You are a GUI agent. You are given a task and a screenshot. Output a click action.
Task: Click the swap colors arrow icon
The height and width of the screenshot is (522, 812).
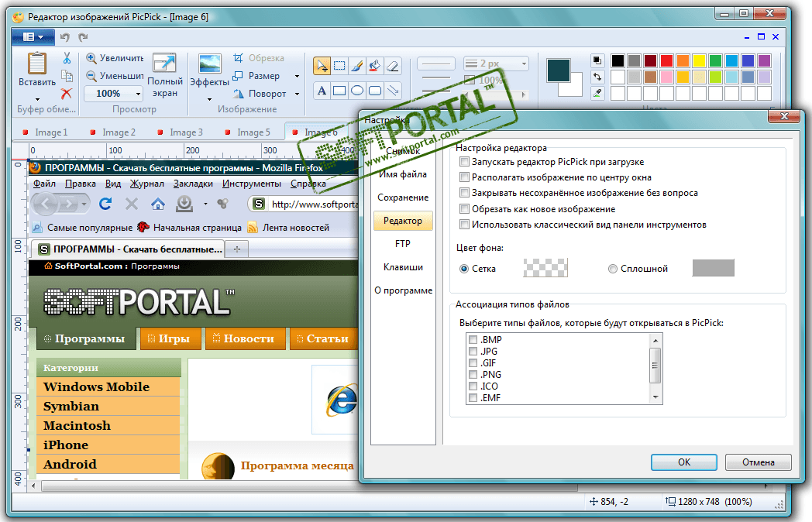pos(597,77)
